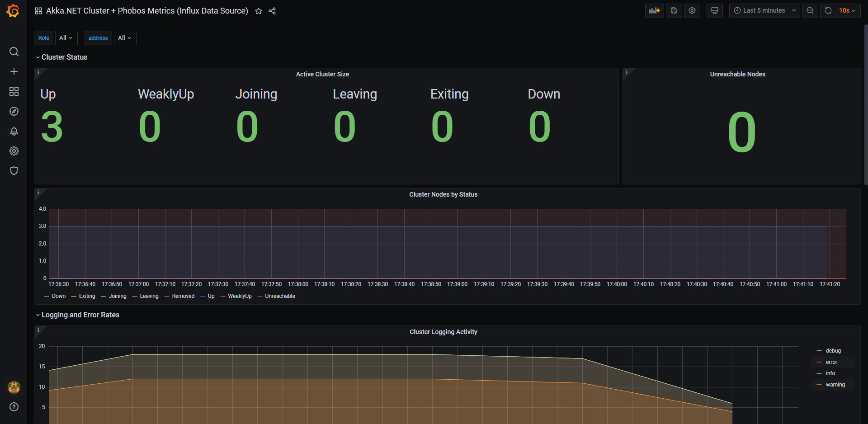Click the Grafana logo home icon
868x424 pixels.
pos(13,11)
